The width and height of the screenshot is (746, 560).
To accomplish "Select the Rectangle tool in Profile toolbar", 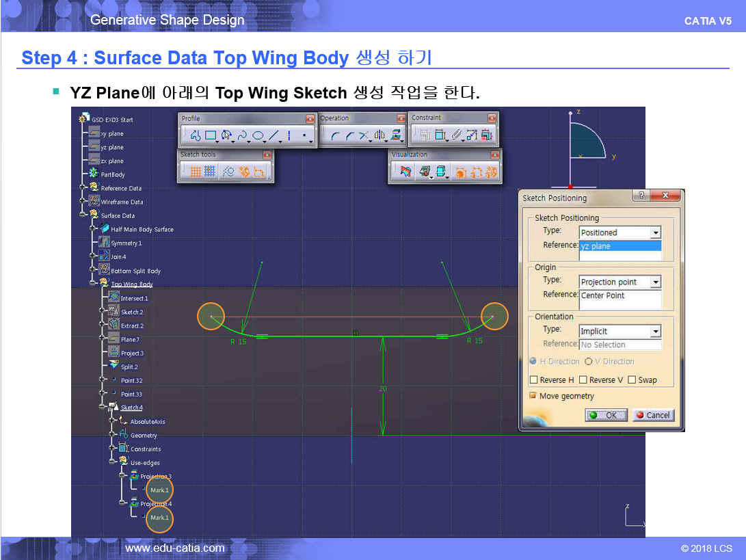I will click(211, 135).
